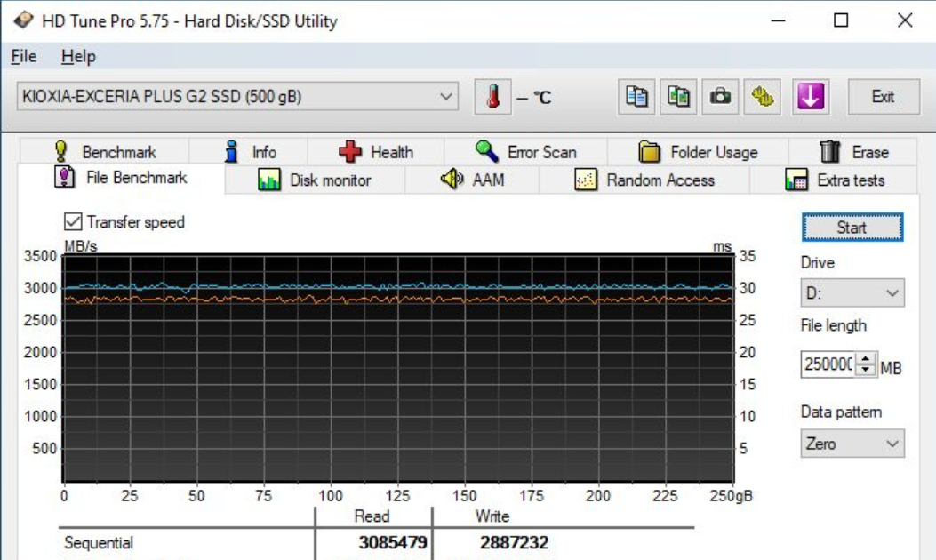Close the HD Tune Pro window
936x560 pixels.
[x=905, y=20]
